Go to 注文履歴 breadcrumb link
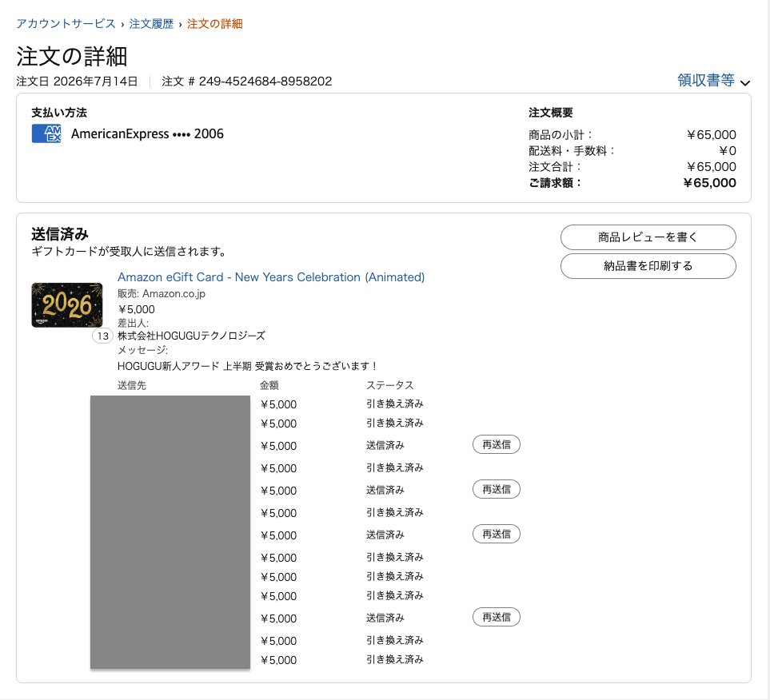The width and height of the screenshot is (770, 700). tap(151, 23)
